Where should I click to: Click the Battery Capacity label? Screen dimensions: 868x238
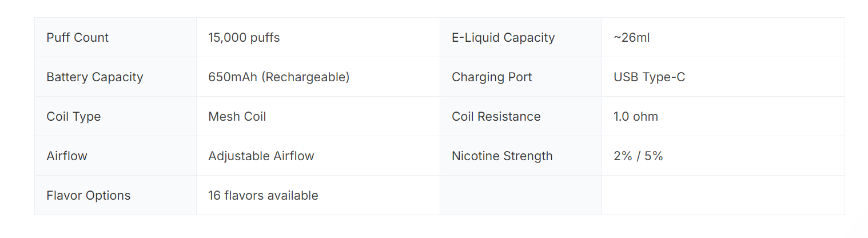pyautogui.click(x=95, y=77)
